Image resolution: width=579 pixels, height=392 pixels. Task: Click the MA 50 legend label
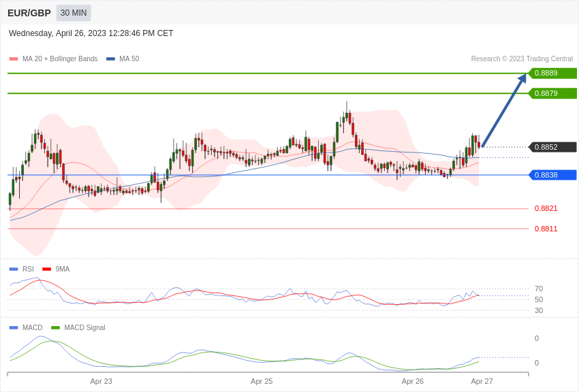129,59
